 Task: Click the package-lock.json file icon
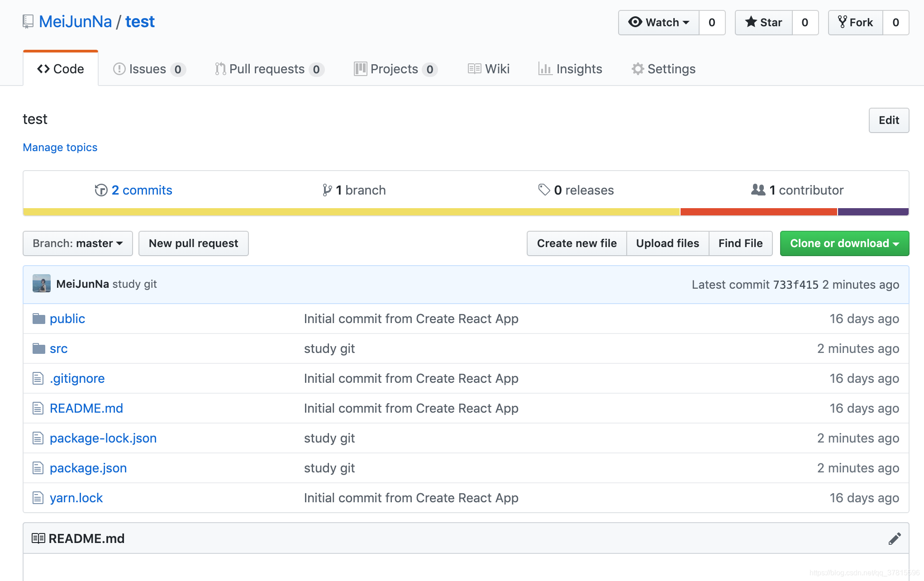coord(38,438)
